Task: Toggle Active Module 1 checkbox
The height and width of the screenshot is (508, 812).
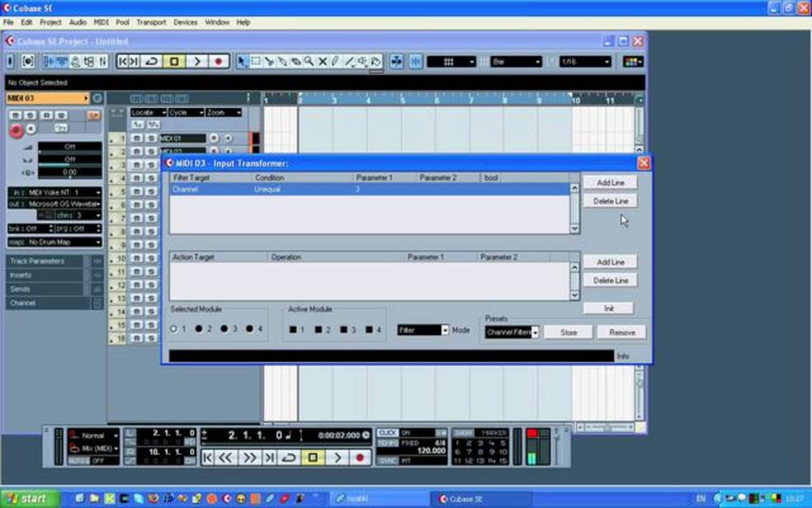Action: tap(292, 330)
